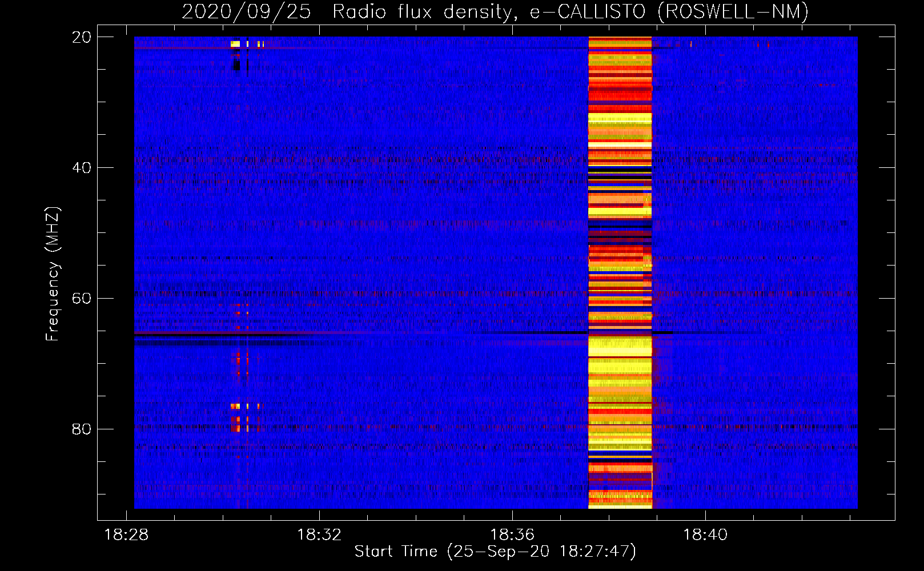
Task: Click the time tick label '18:40'
Action: click(705, 534)
